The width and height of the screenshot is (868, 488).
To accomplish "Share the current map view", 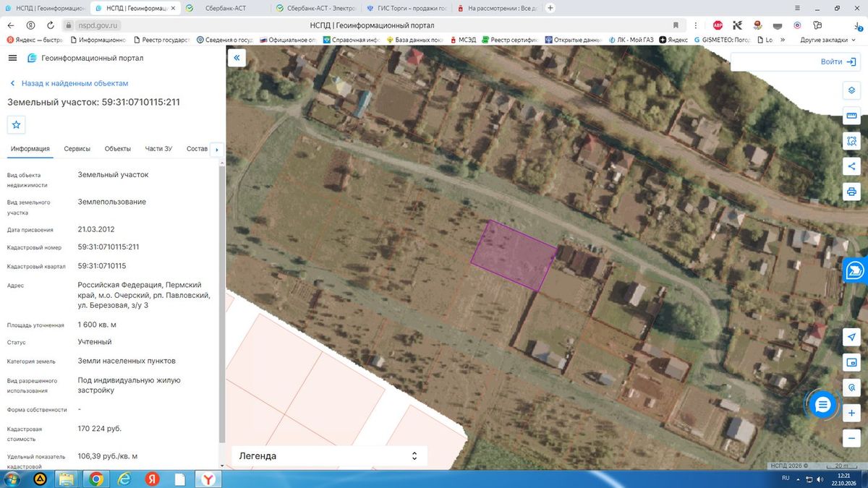I will (851, 167).
